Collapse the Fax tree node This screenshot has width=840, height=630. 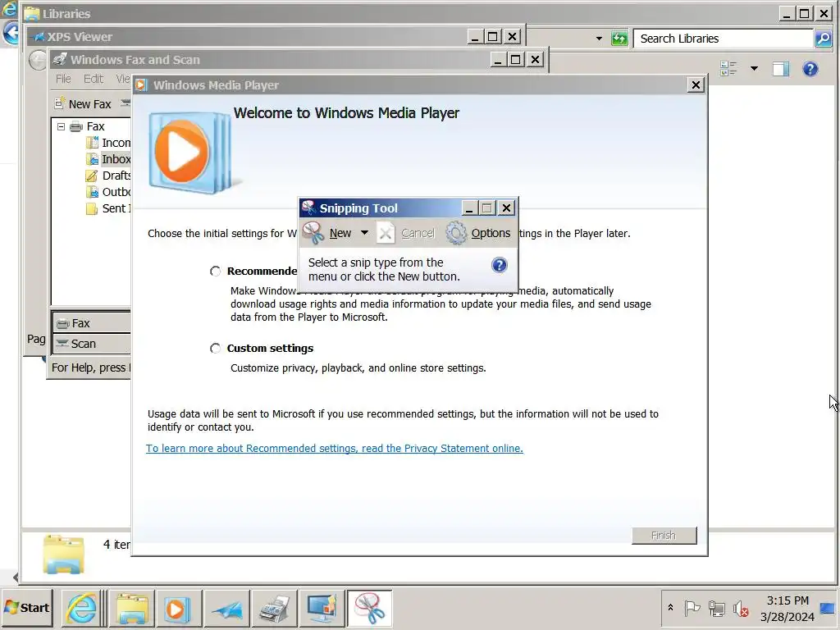point(61,126)
